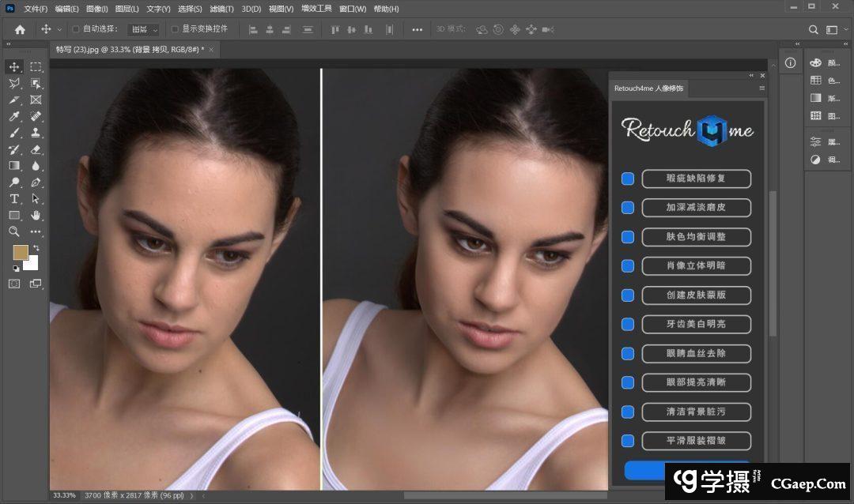Click the 平滑服装褶皱 button
The width and height of the screenshot is (854, 504).
[696, 441]
